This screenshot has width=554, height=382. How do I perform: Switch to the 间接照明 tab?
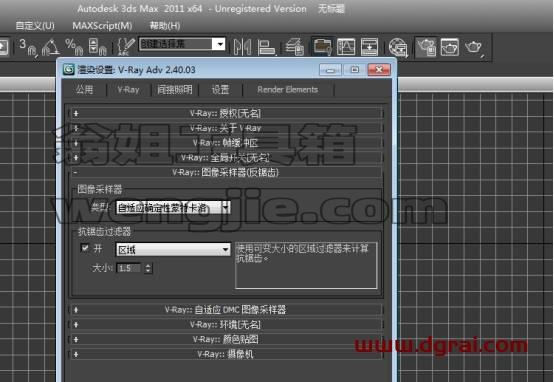point(175,90)
